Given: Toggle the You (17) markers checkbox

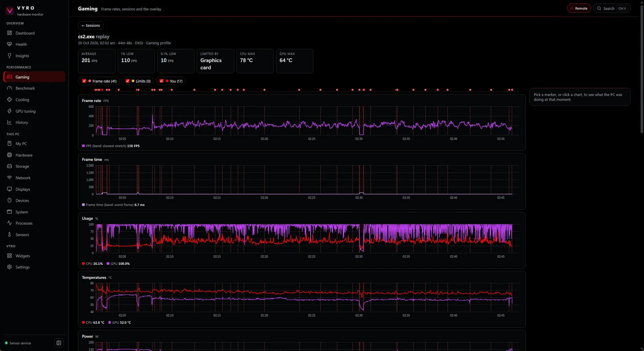Looking at the screenshot, I should [161, 81].
